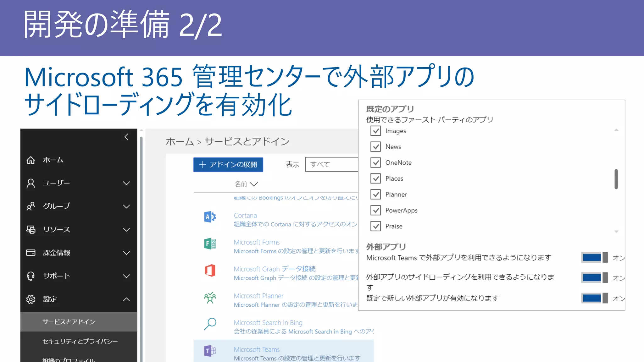This screenshot has width=644, height=362.
Task: Click the Home house icon in sidebar
Action: tap(31, 160)
